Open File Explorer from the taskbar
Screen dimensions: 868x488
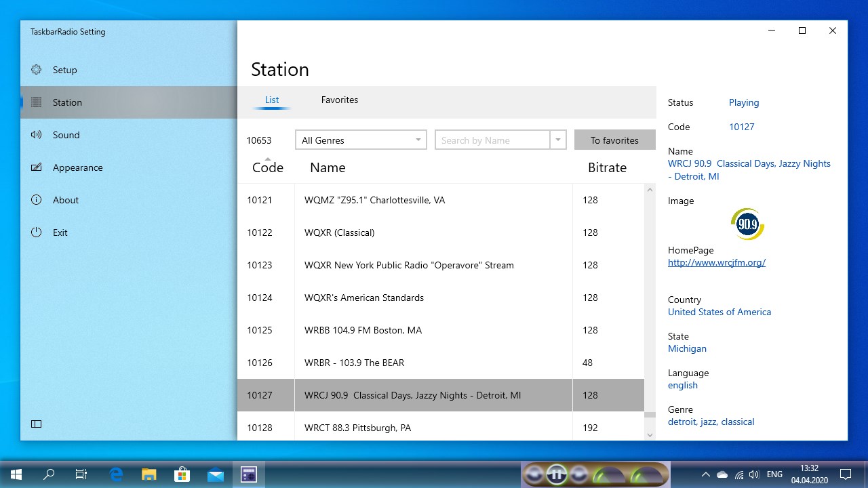coord(149,474)
